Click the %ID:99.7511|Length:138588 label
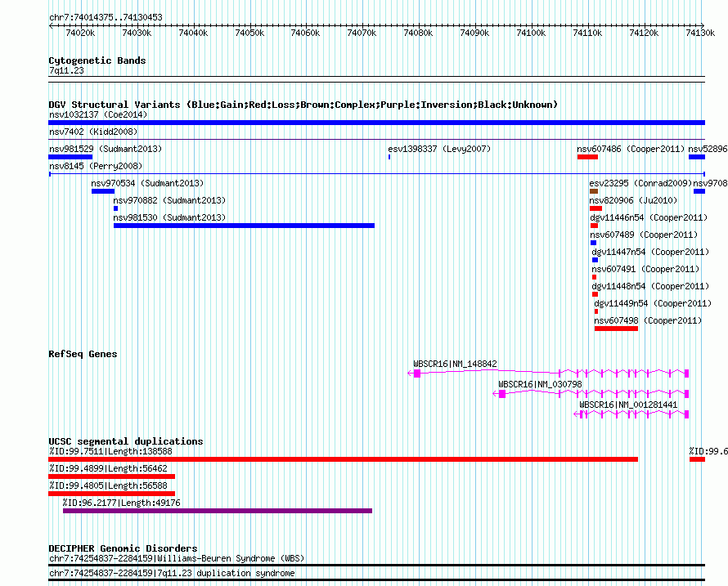728x586 pixels. point(110,451)
